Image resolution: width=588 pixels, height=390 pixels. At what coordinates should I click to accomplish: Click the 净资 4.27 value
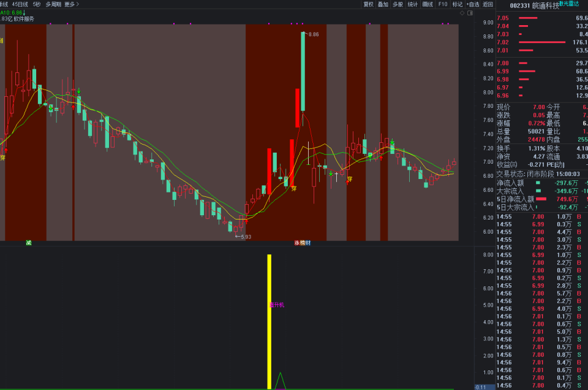539,156
